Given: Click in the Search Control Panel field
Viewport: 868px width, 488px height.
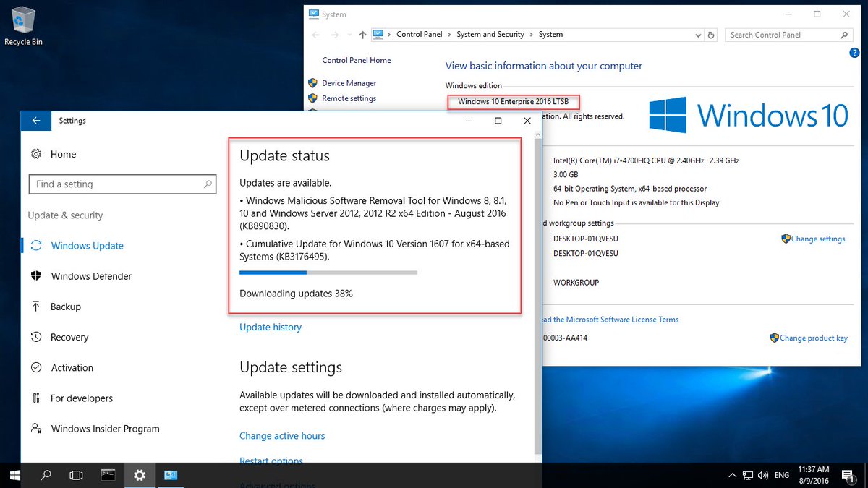Looking at the screenshot, I should pyautogui.click(x=789, y=35).
